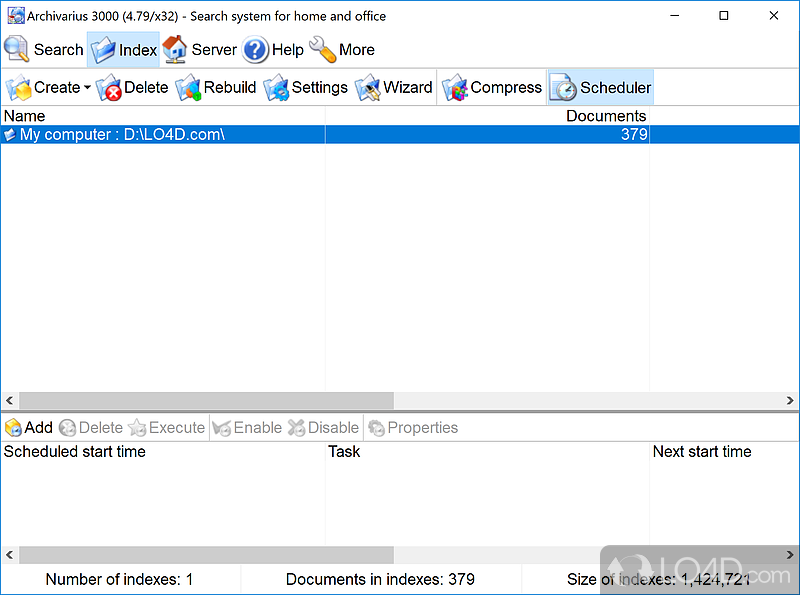
Task: Open Help from the toolbar
Action: pyautogui.click(x=273, y=49)
